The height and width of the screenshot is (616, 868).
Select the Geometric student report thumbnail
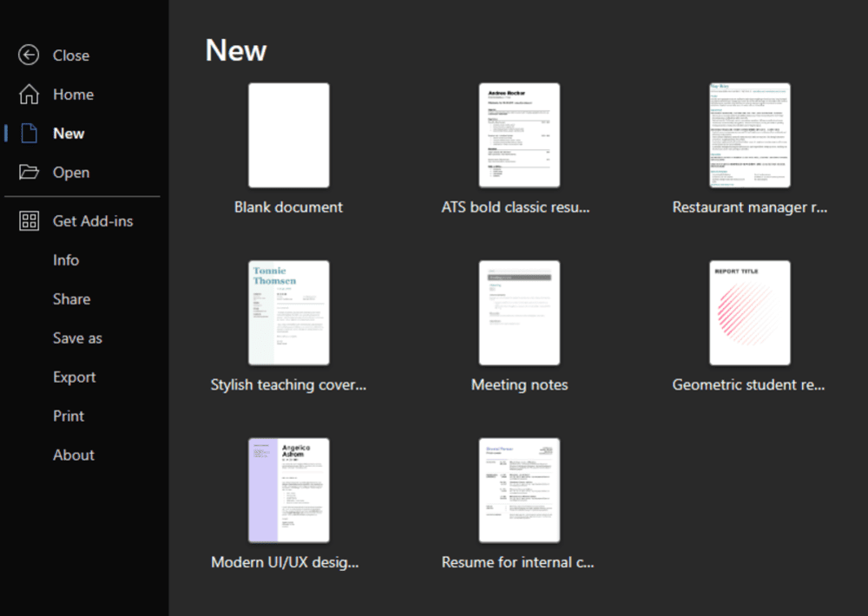[x=750, y=312]
